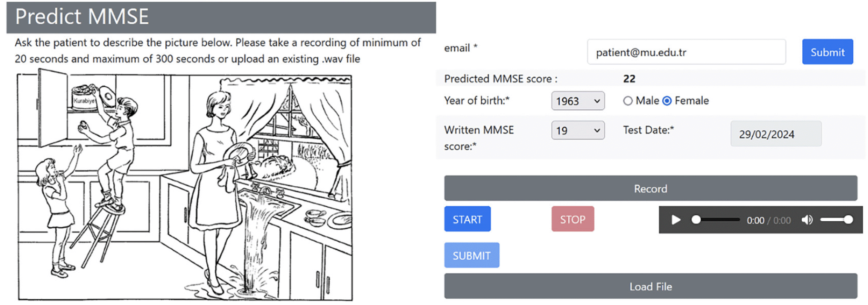Click the email input field
868x305 pixels.
click(686, 52)
